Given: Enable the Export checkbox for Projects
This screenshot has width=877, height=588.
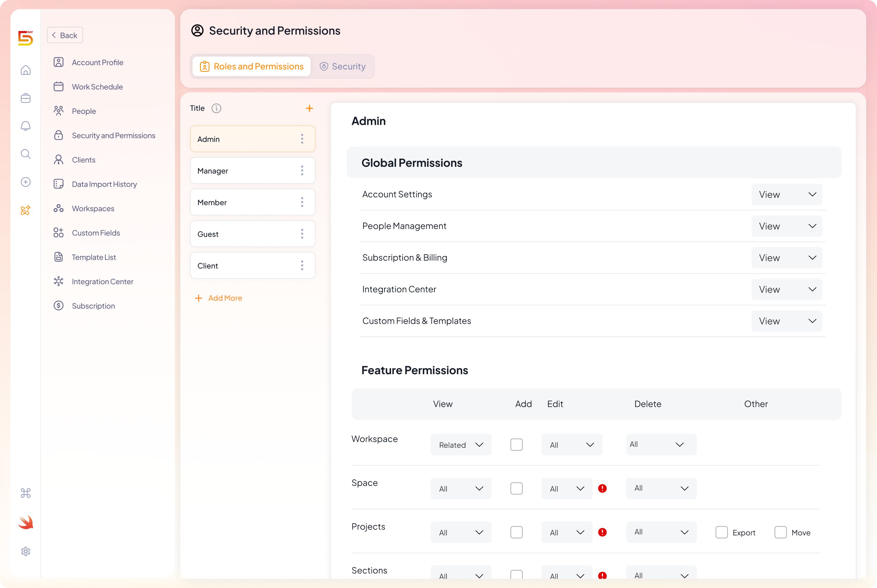Looking at the screenshot, I should click(721, 532).
